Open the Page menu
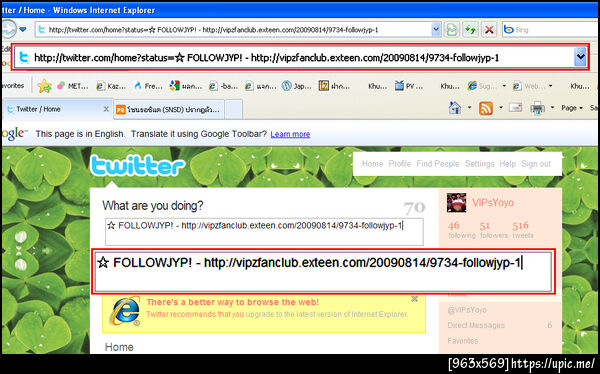 (x=572, y=108)
